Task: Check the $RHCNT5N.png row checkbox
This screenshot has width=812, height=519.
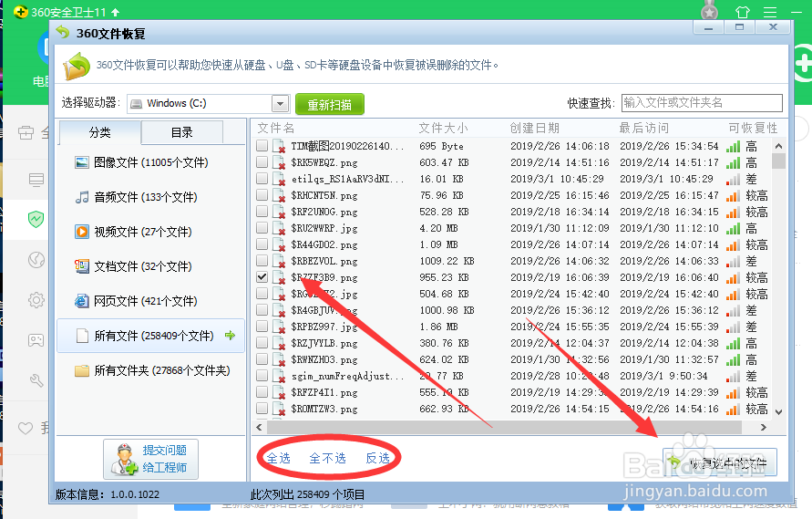Action: (x=262, y=195)
